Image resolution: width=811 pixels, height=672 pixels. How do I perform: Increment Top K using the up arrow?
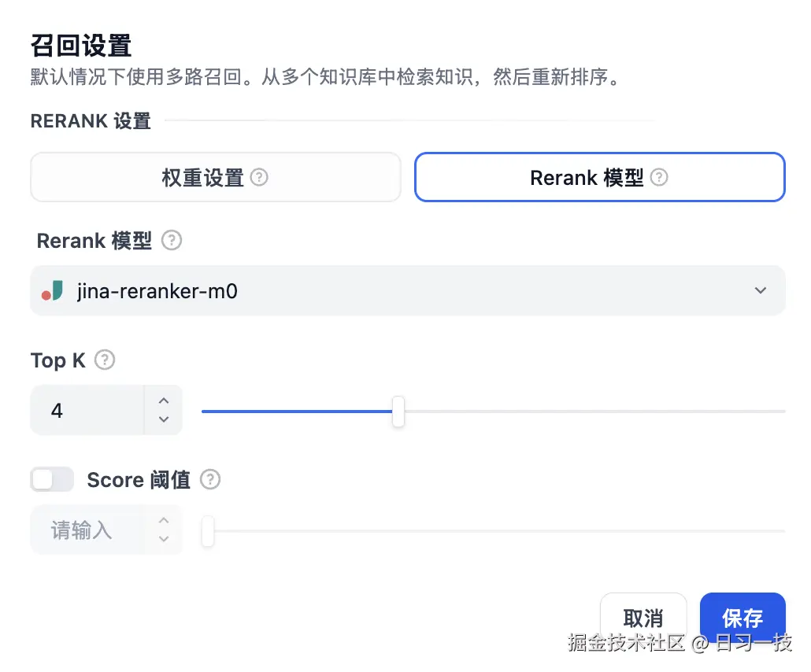(164, 401)
